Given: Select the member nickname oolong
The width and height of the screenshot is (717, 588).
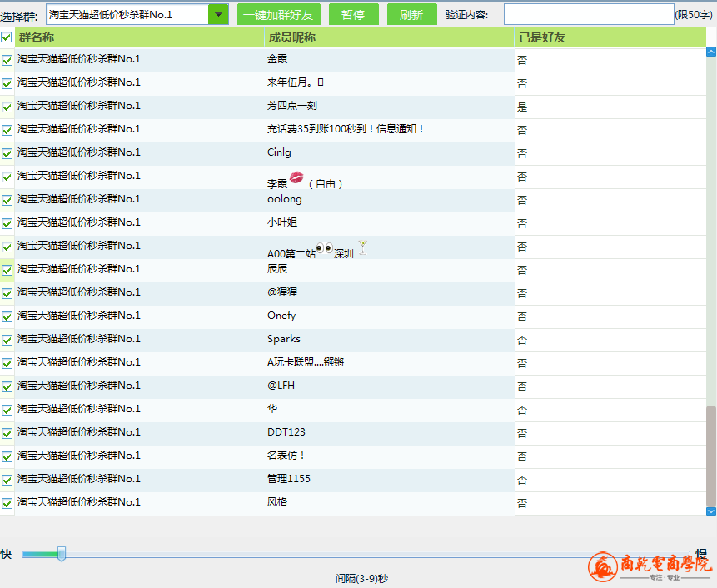Looking at the screenshot, I should [285, 199].
